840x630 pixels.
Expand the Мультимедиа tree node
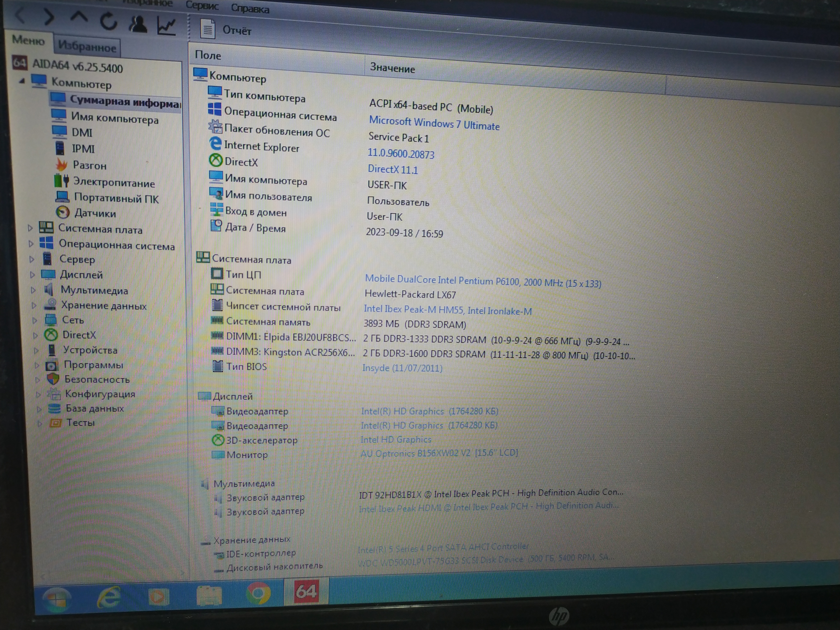pos(33,290)
